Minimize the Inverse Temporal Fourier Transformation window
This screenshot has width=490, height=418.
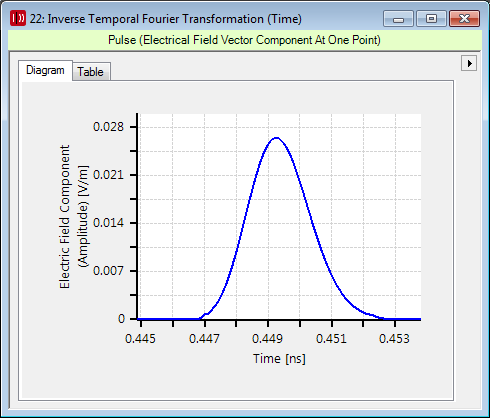pyautogui.click(x=398, y=19)
